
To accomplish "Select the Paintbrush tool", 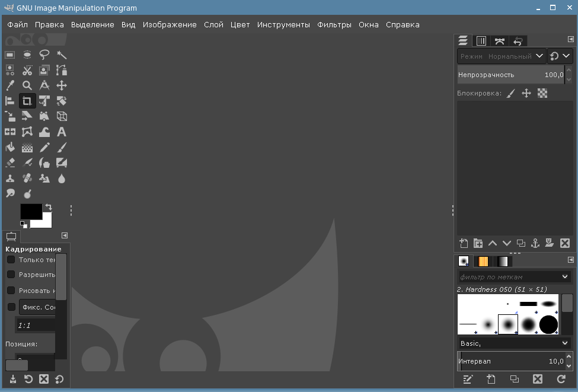I will [62, 148].
